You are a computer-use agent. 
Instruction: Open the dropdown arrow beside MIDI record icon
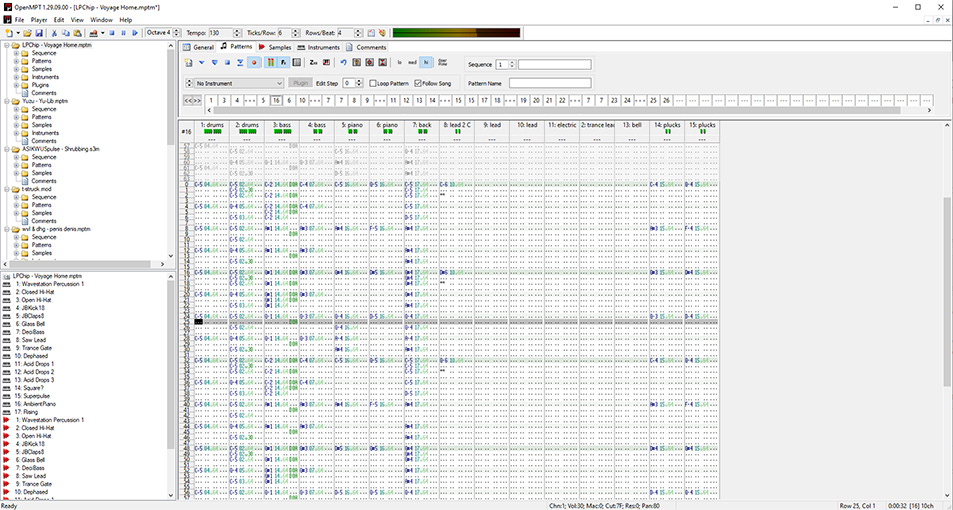tap(102, 33)
